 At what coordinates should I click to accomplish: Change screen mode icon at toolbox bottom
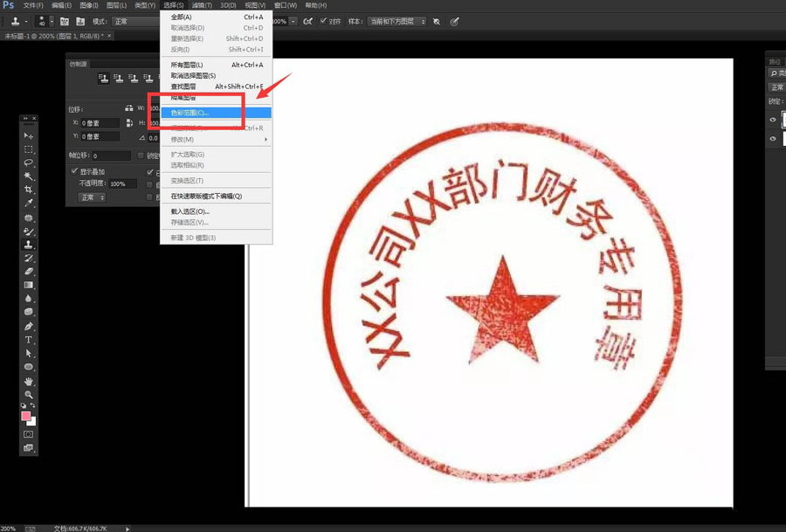pyautogui.click(x=29, y=448)
